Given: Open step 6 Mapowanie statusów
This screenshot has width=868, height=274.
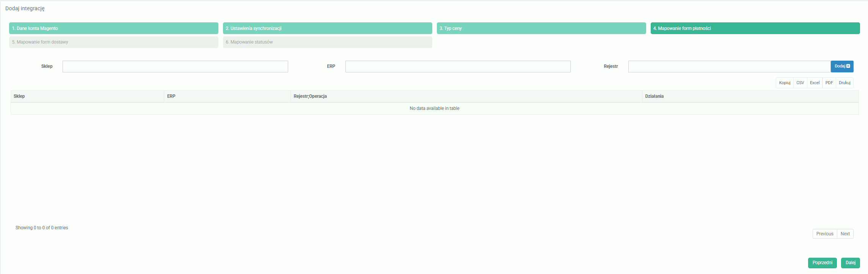Looking at the screenshot, I should [x=327, y=42].
